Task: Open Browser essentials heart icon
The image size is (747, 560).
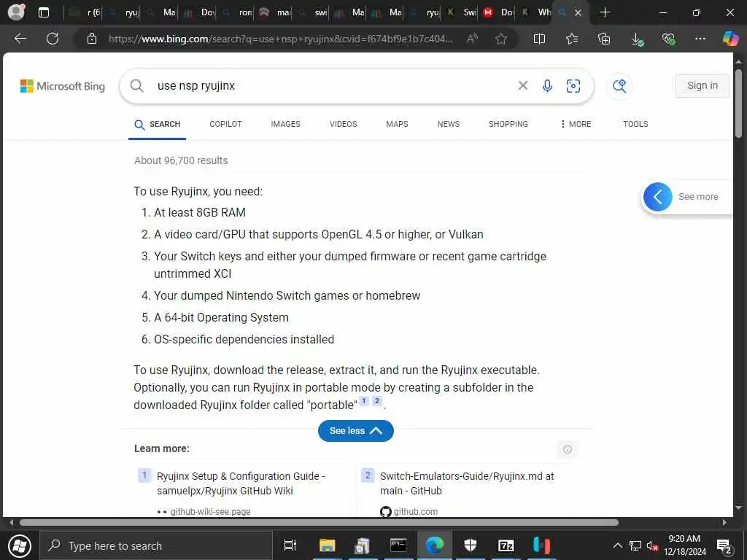Action: (668, 39)
